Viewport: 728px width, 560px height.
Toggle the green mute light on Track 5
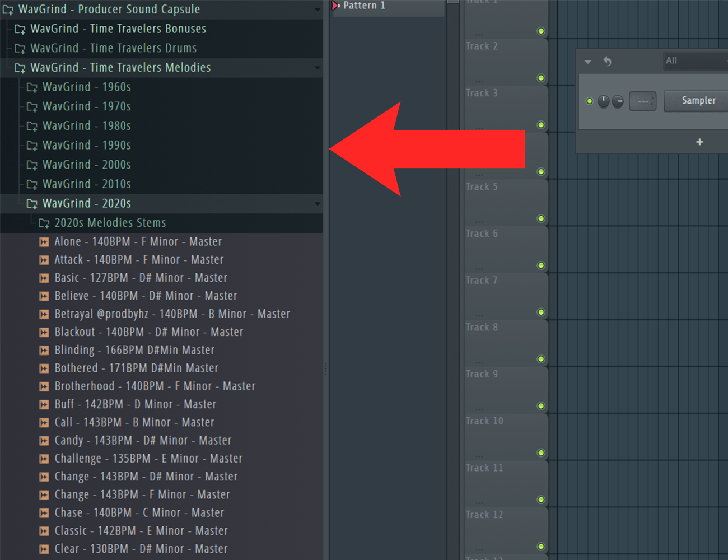click(x=541, y=218)
